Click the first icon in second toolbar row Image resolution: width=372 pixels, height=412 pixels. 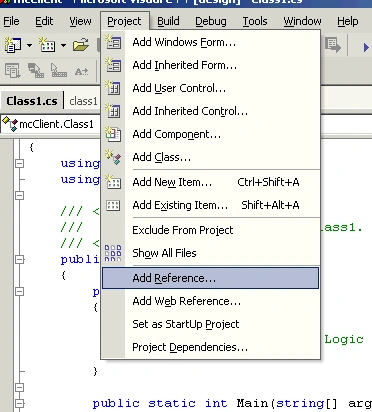coord(13,71)
